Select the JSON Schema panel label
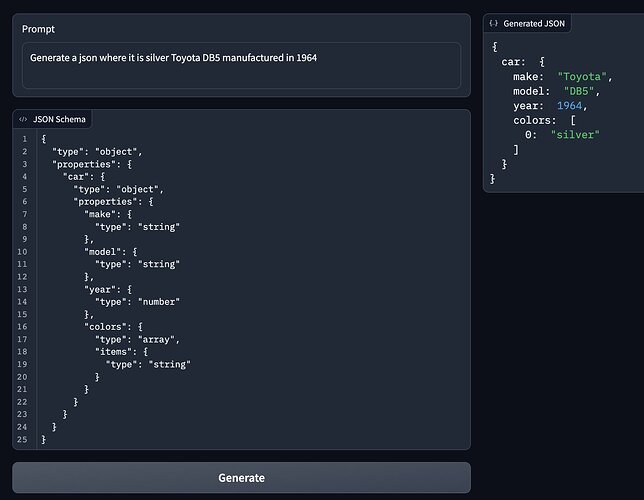The image size is (644, 500). coord(59,119)
